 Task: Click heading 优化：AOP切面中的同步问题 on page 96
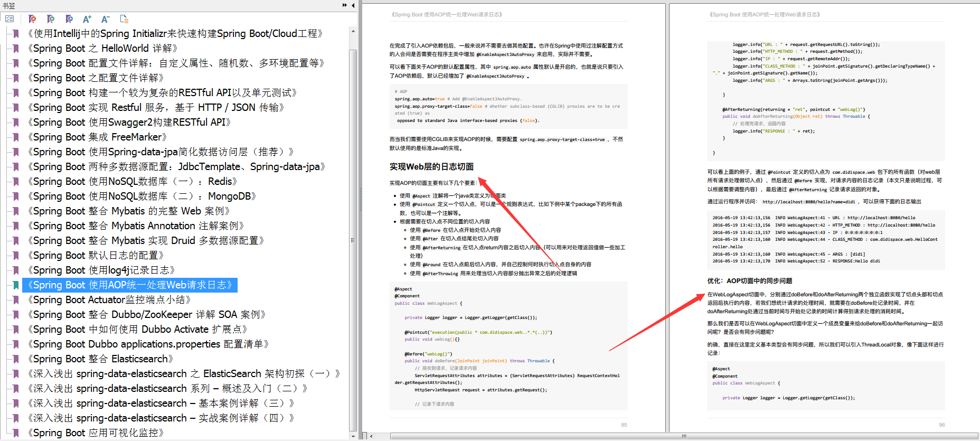749,281
